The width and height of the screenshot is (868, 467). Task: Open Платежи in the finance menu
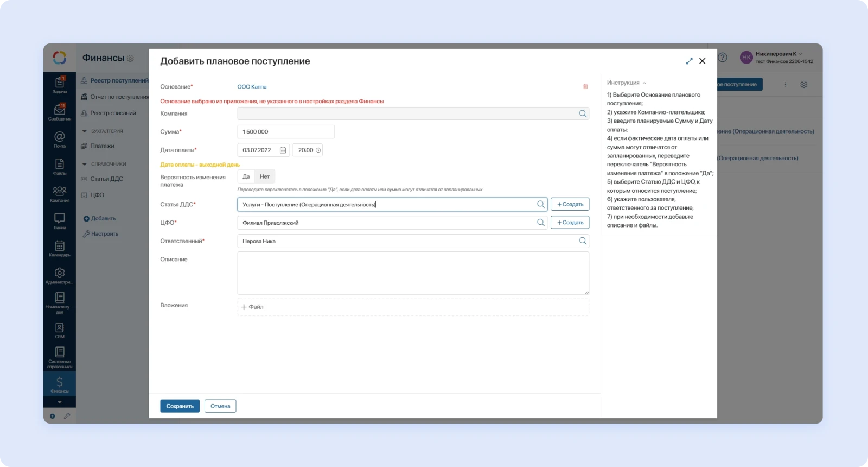(102, 146)
